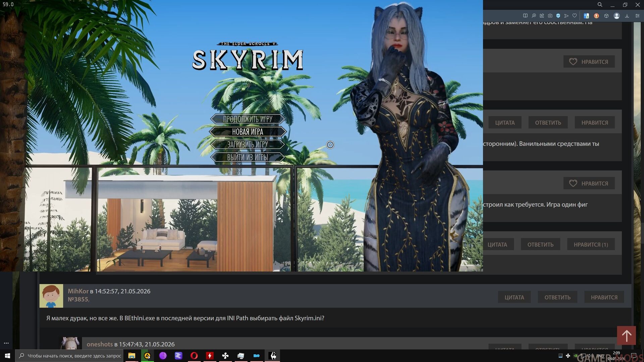Click the НРАВИТСЯ (1) button

point(591,245)
